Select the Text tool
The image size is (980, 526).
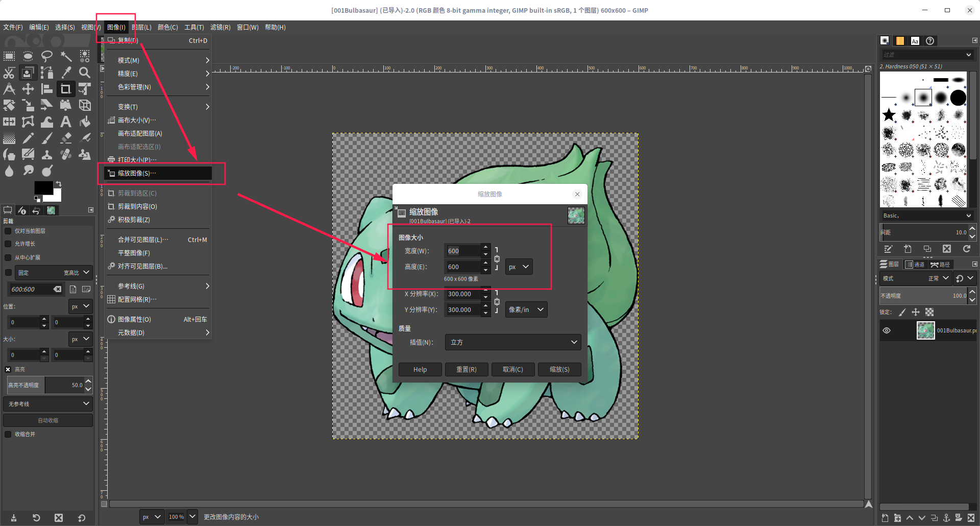(x=66, y=122)
